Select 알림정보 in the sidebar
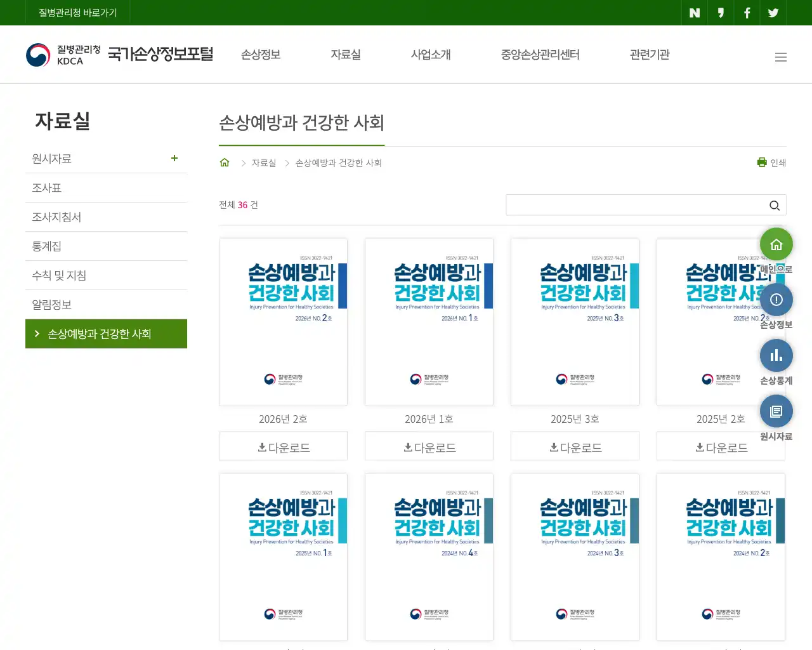Image resolution: width=812 pixels, height=650 pixels. tap(106, 305)
